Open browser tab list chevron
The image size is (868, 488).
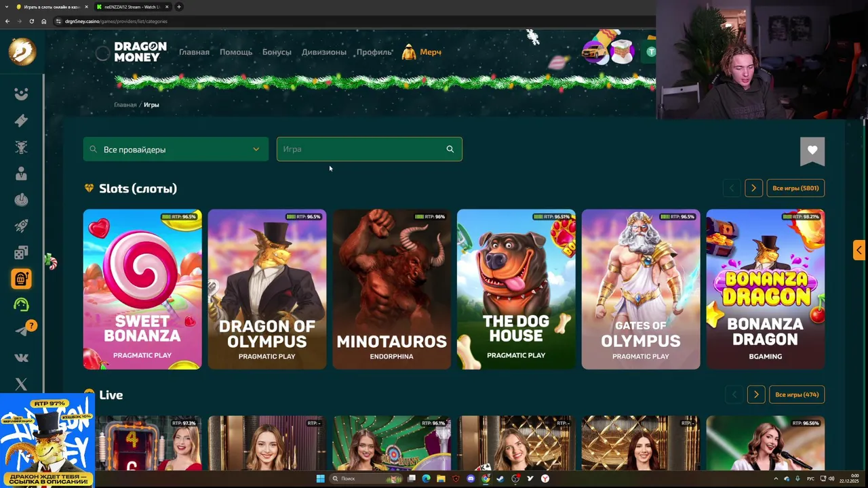[x=7, y=7]
